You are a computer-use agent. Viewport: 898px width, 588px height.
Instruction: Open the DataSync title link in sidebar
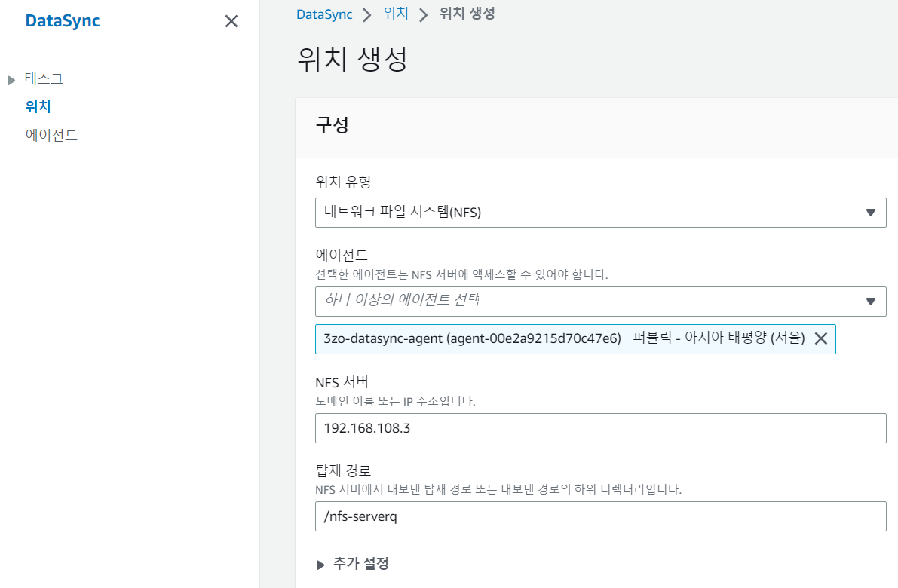tap(63, 20)
